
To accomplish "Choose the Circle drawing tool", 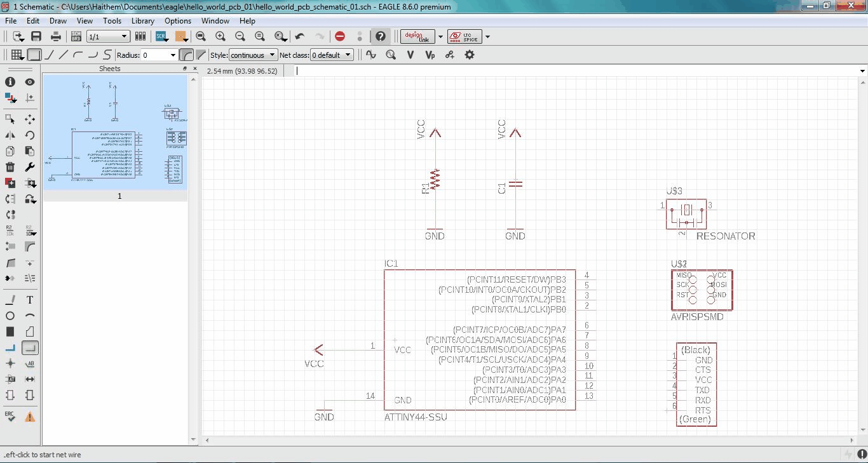I will click(10, 316).
